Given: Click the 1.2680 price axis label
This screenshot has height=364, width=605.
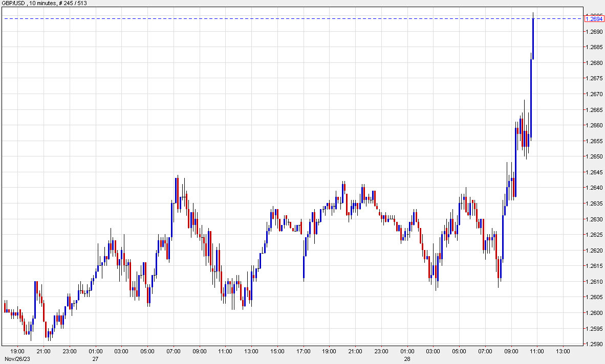Looking at the screenshot, I should (x=594, y=63).
